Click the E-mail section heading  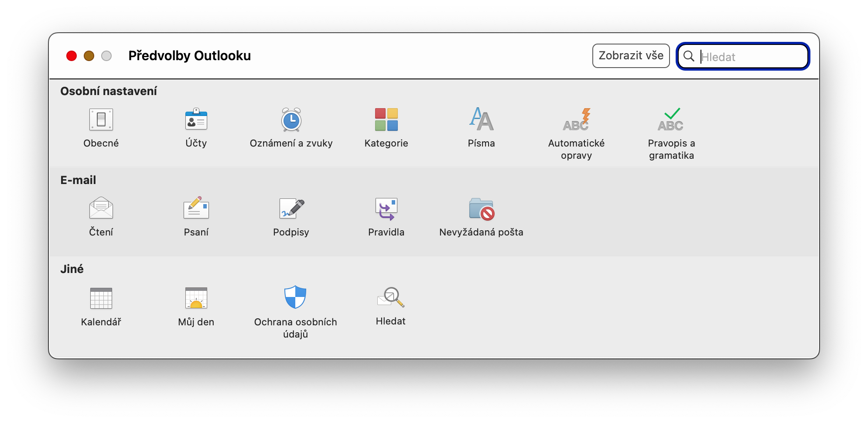78,180
